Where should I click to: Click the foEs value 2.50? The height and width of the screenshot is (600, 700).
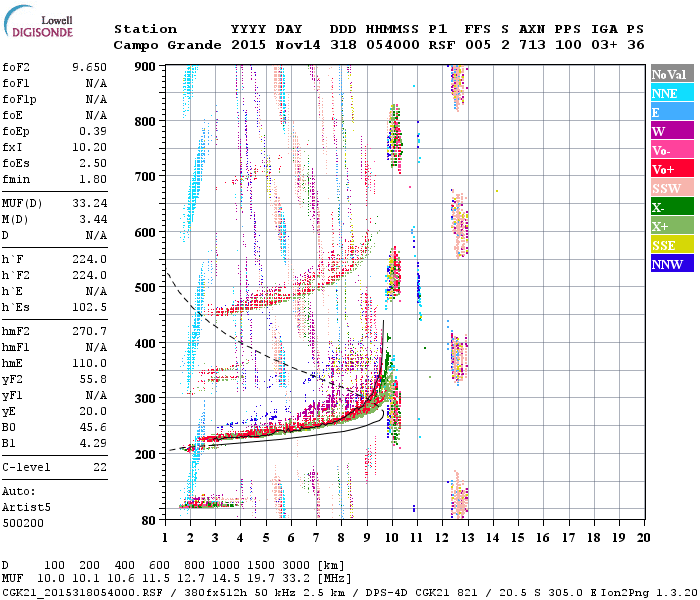click(93, 163)
